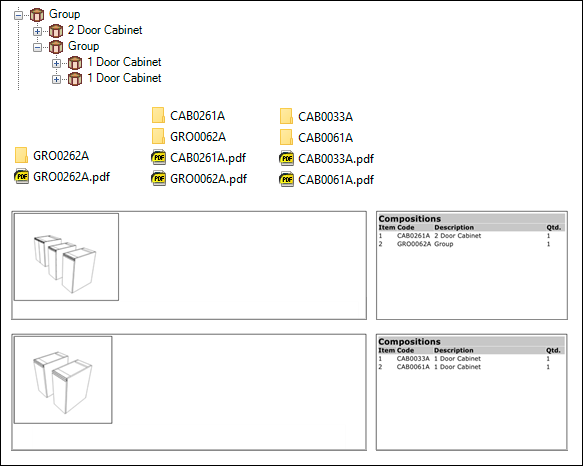583x466 pixels.
Task: Open the GRO0262A.pdf file icon
Action: point(22,176)
